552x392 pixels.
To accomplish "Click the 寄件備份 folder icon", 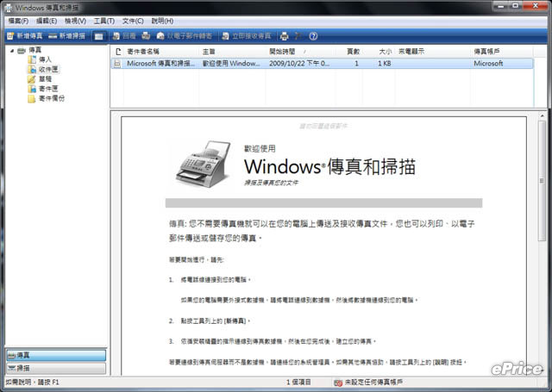I will click(32, 98).
